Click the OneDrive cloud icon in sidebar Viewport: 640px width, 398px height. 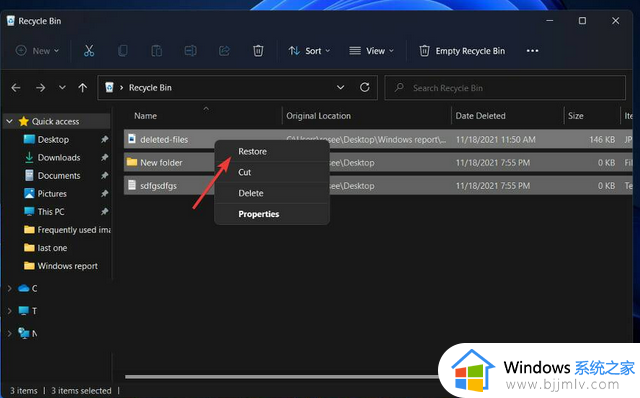24,288
